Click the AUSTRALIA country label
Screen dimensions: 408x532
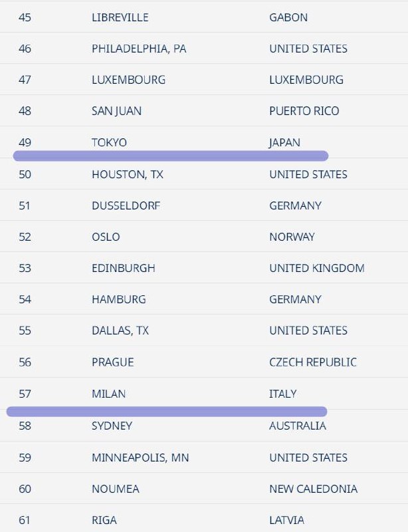pyautogui.click(x=297, y=426)
